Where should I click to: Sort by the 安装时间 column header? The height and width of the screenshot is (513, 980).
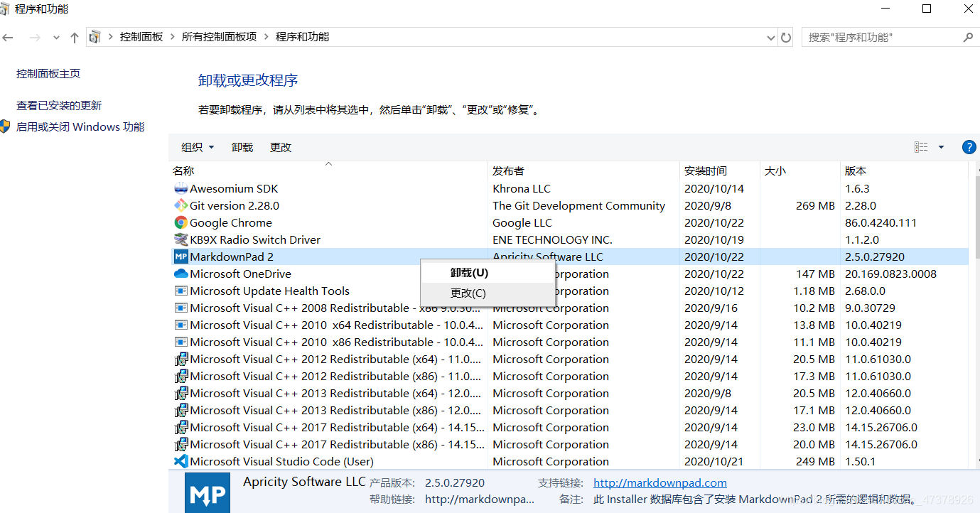(x=720, y=171)
